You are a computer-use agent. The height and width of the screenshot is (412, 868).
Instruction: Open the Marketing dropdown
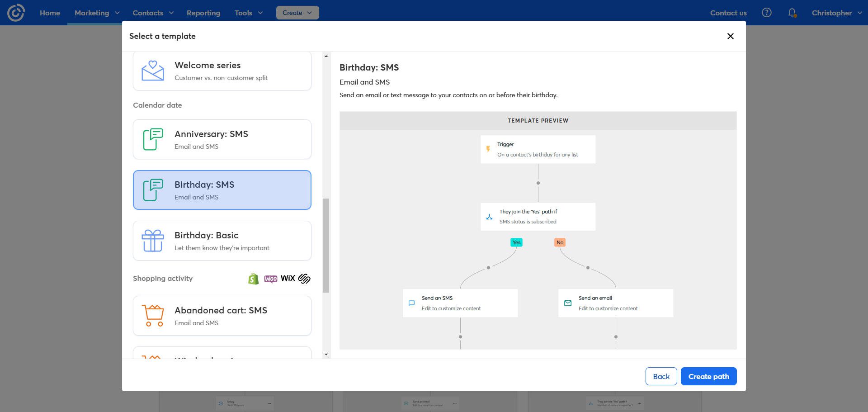tap(95, 13)
